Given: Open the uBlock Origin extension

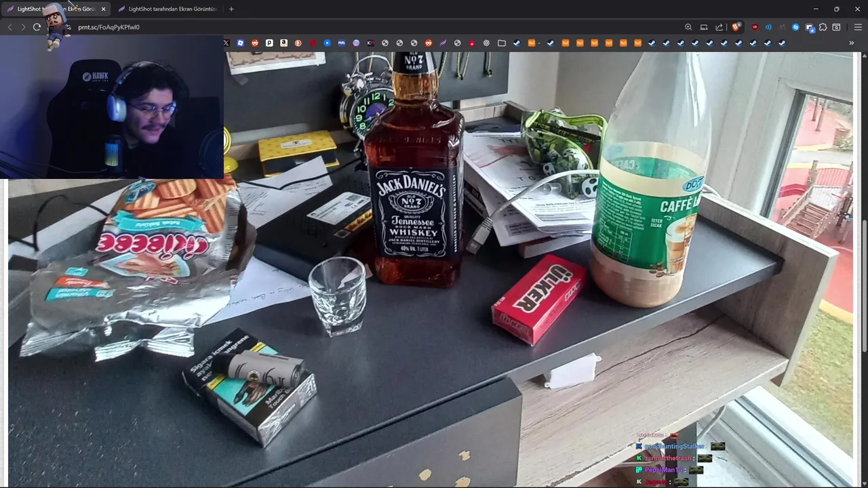Looking at the screenshot, I should pyautogui.click(x=755, y=27).
